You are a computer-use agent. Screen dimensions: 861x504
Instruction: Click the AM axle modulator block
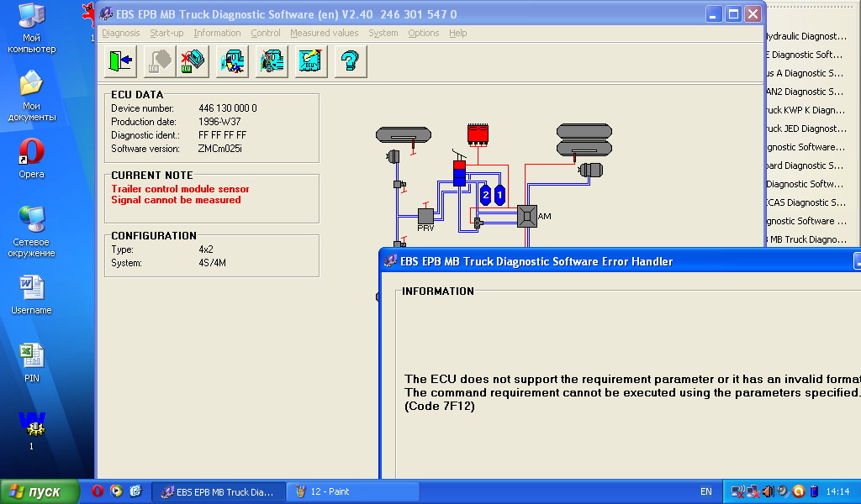(x=527, y=216)
